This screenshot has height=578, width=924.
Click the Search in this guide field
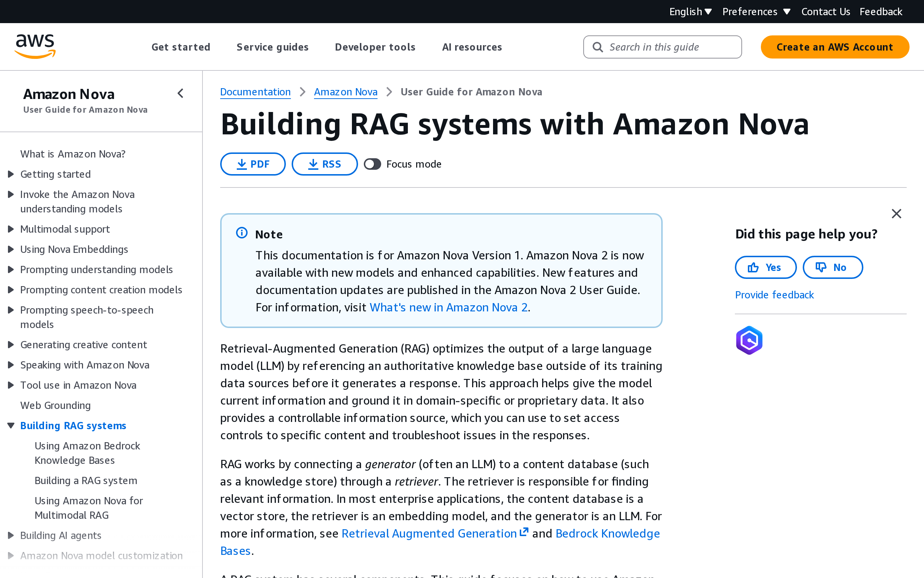[662, 47]
